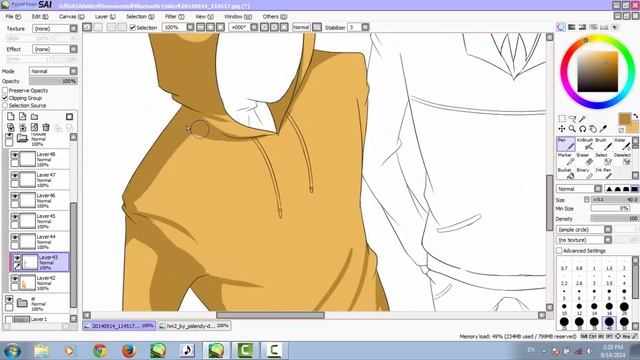Open the File menu
This screenshot has width=640, height=360.
(13, 16)
